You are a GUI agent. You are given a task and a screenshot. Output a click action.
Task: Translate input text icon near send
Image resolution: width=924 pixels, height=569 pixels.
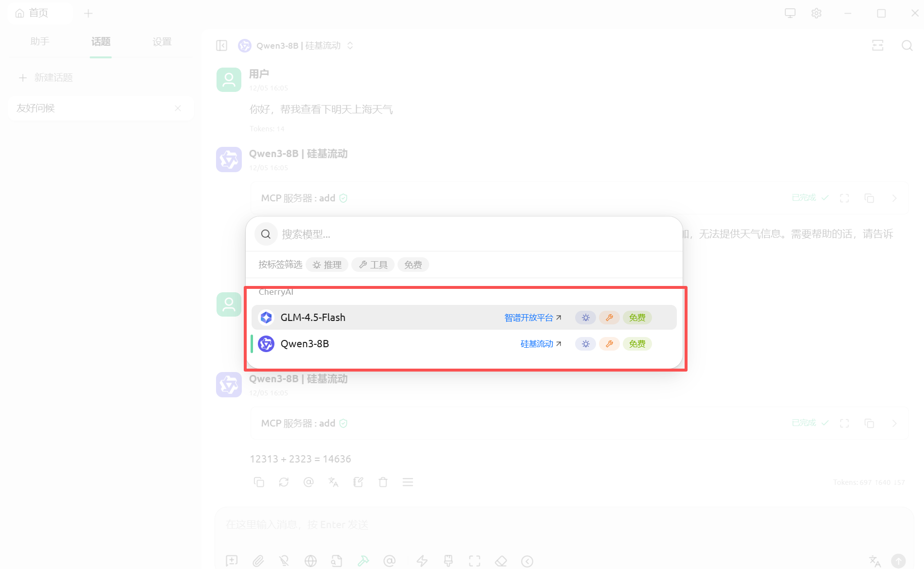875,561
